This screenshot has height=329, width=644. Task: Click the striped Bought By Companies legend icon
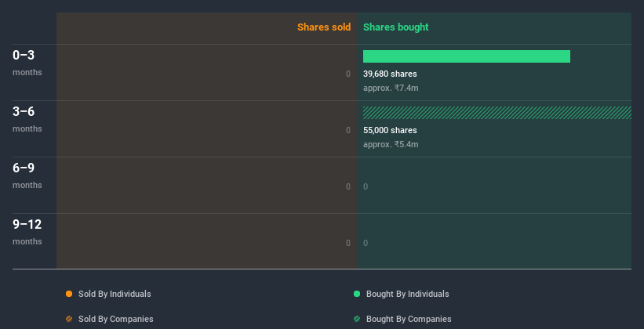357,319
